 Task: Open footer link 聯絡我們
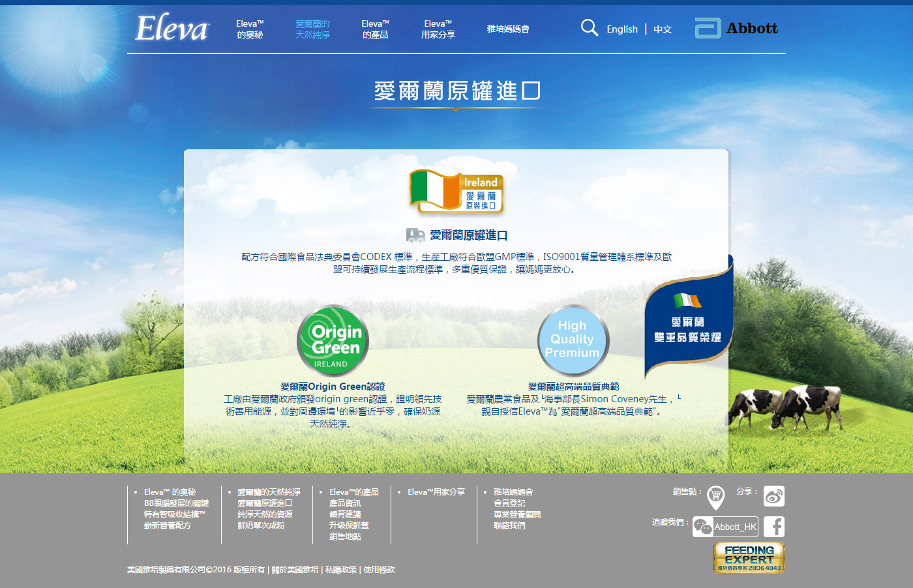click(x=509, y=525)
